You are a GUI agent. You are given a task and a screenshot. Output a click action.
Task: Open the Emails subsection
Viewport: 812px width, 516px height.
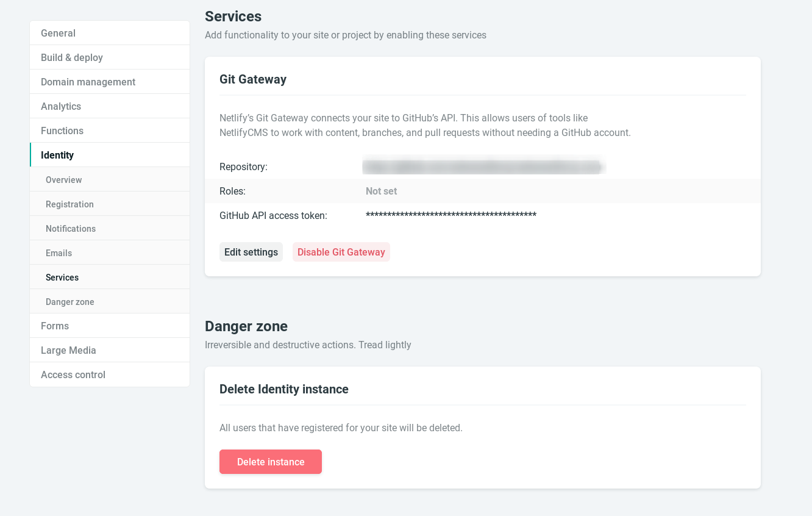pyautogui.click(x=110, y=253)
